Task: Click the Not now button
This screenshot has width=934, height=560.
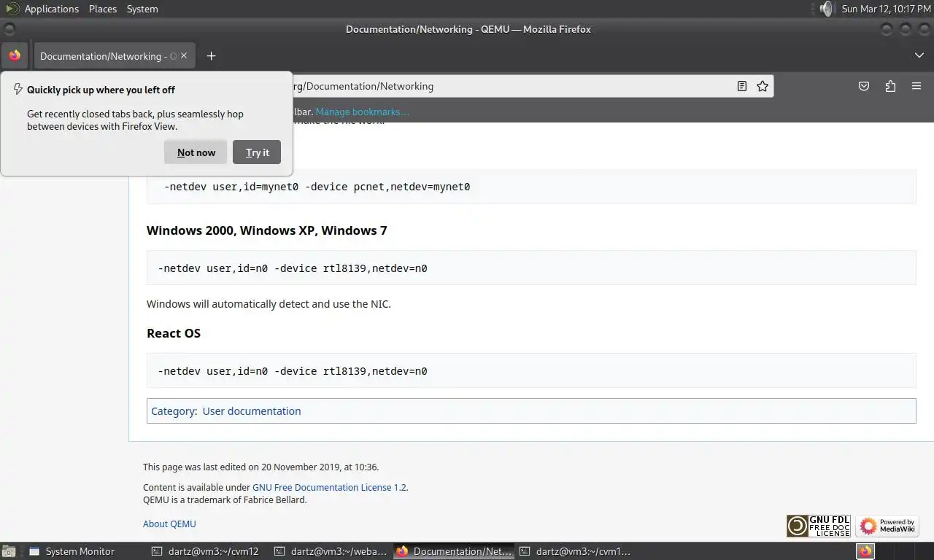Action: (196, 152)
